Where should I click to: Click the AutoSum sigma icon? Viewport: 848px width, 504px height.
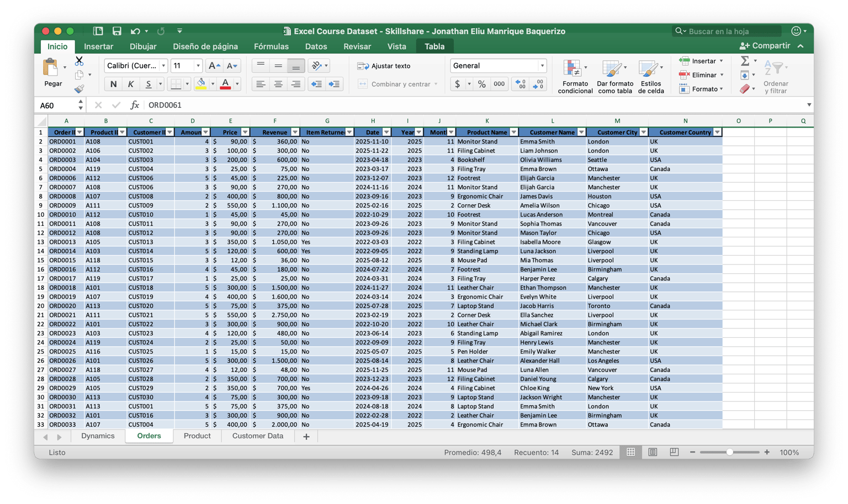pyautogui.click(x=745, y=61)
